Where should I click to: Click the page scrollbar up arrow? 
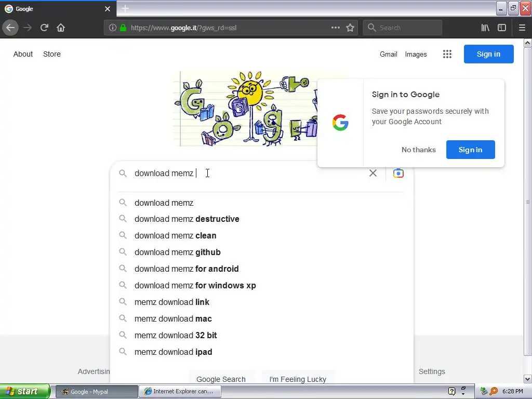(x=528, y=43)
